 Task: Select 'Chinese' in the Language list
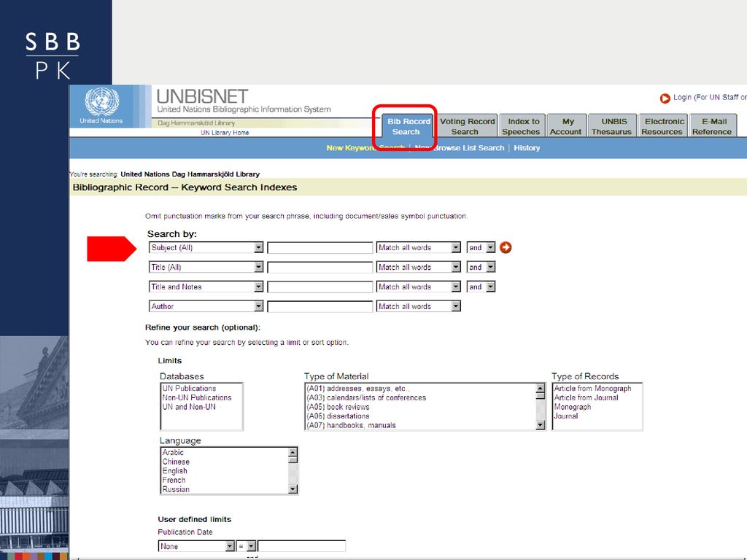coord(176,462)
